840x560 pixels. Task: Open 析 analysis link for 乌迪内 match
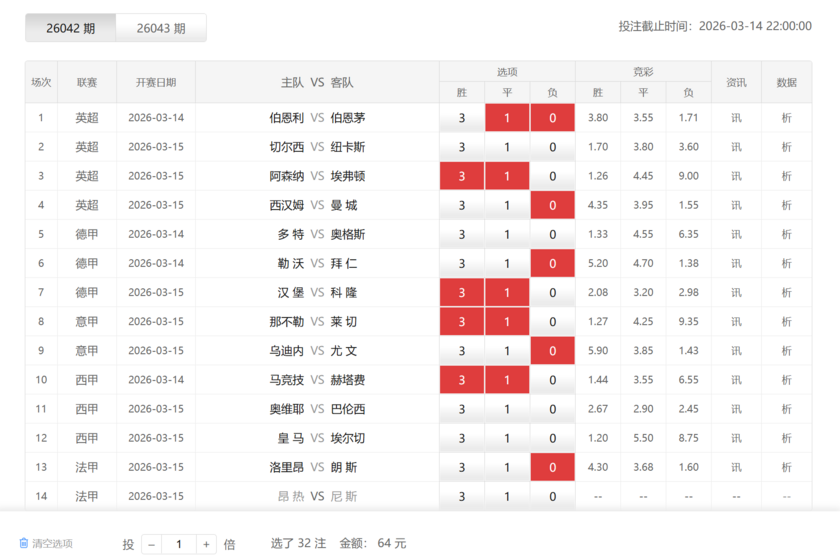(x=786, y=350)
